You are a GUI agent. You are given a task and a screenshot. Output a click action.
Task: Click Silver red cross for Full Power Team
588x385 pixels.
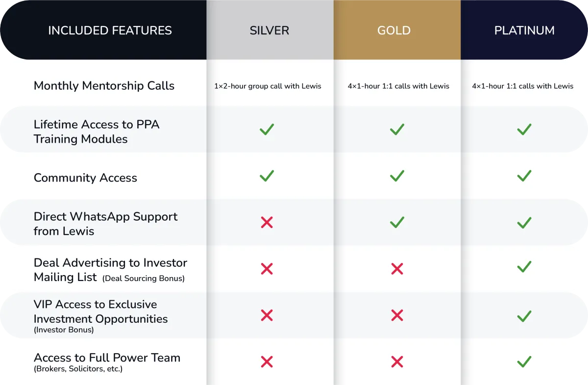tap(267, 362)
